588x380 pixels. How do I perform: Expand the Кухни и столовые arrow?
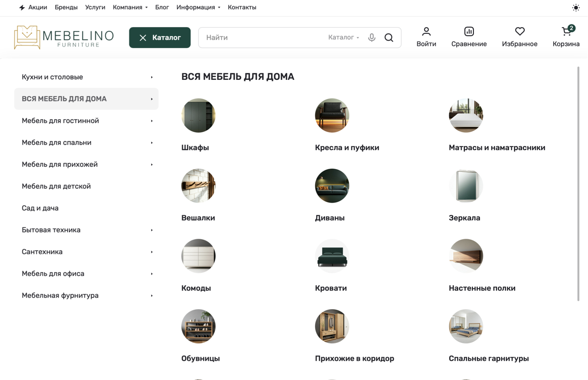coord(152,77)
